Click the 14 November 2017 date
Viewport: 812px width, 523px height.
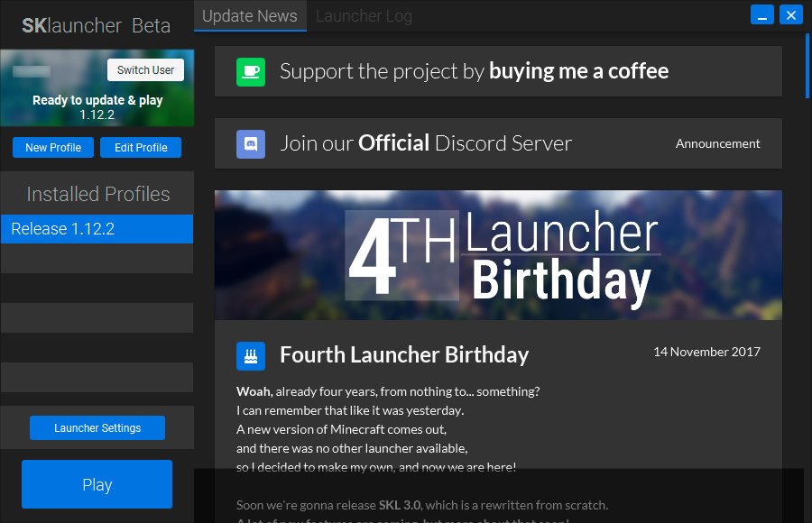click(706, 352)
